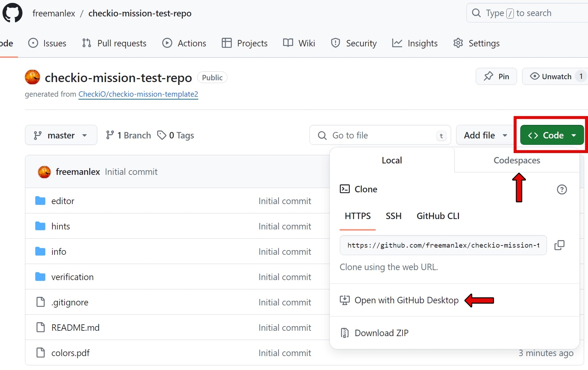Open the hints folder
This screenshot has width=588, height=370.
[x=61, y=226]
